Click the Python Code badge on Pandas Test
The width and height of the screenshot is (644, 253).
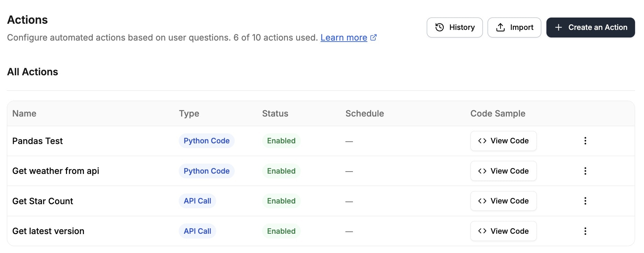click(x=206, y=141)
